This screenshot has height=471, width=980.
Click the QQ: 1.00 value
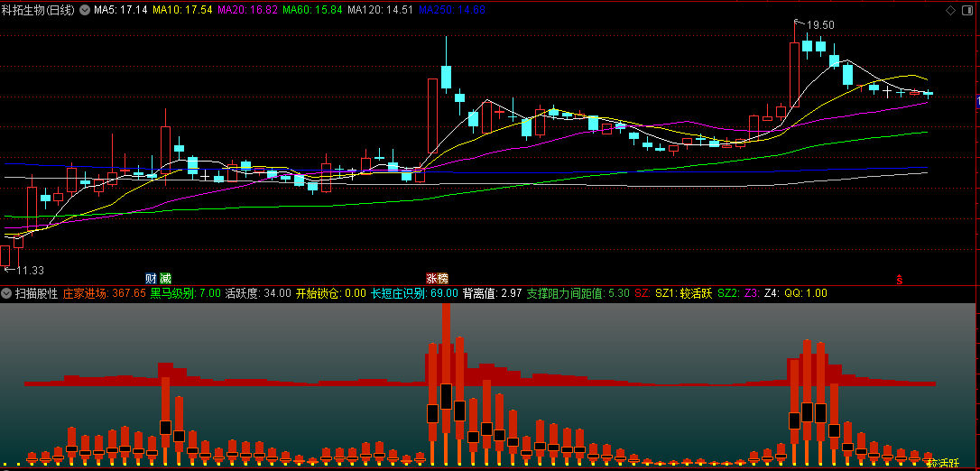coord(806,293)
